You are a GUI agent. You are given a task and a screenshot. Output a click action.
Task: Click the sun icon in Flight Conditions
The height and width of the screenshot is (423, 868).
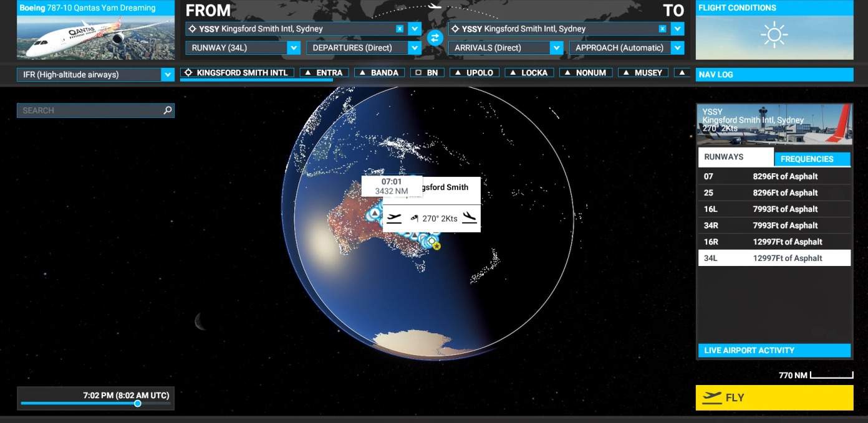774,34
